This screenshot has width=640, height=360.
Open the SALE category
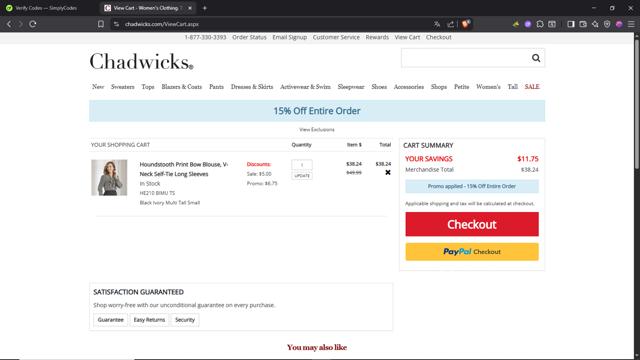[532, 87]
